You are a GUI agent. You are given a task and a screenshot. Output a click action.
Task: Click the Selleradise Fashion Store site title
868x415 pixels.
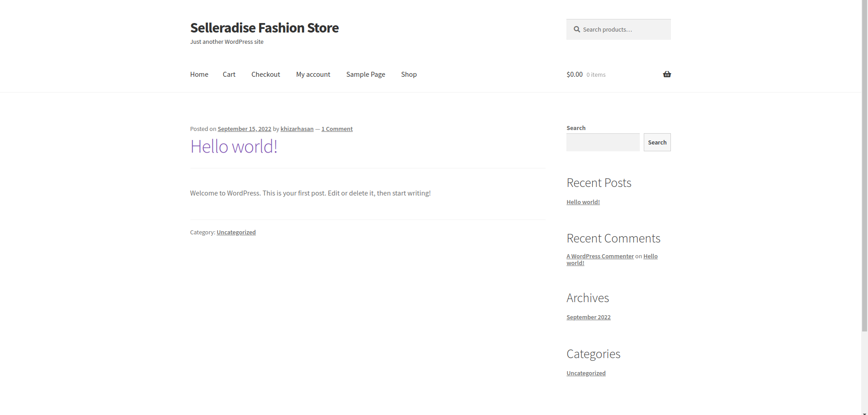[x=264, y=28]
